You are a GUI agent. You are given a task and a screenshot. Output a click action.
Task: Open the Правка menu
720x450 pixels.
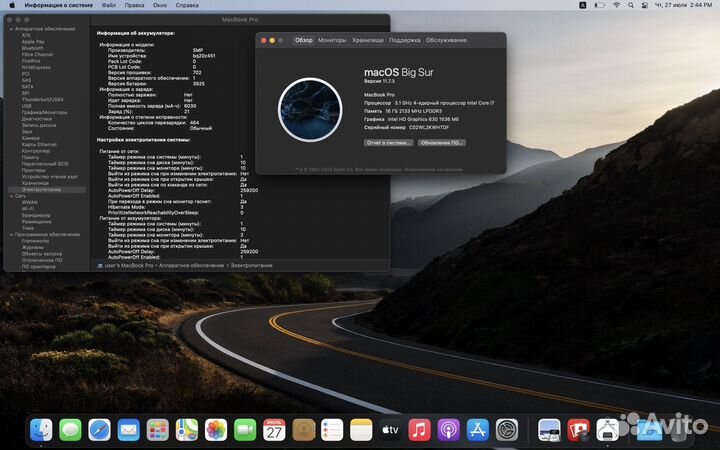tap(134, 5)
